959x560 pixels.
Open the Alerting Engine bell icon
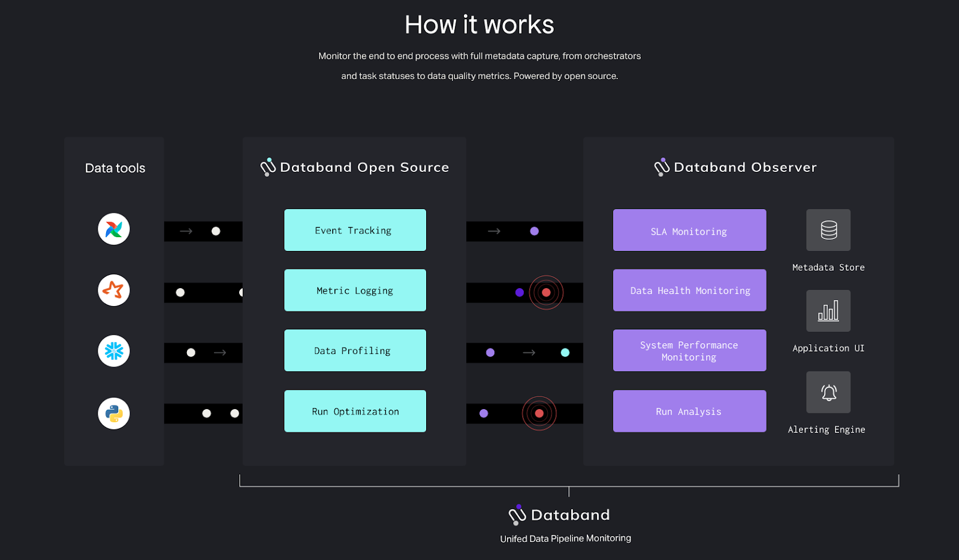coord(828,392)
